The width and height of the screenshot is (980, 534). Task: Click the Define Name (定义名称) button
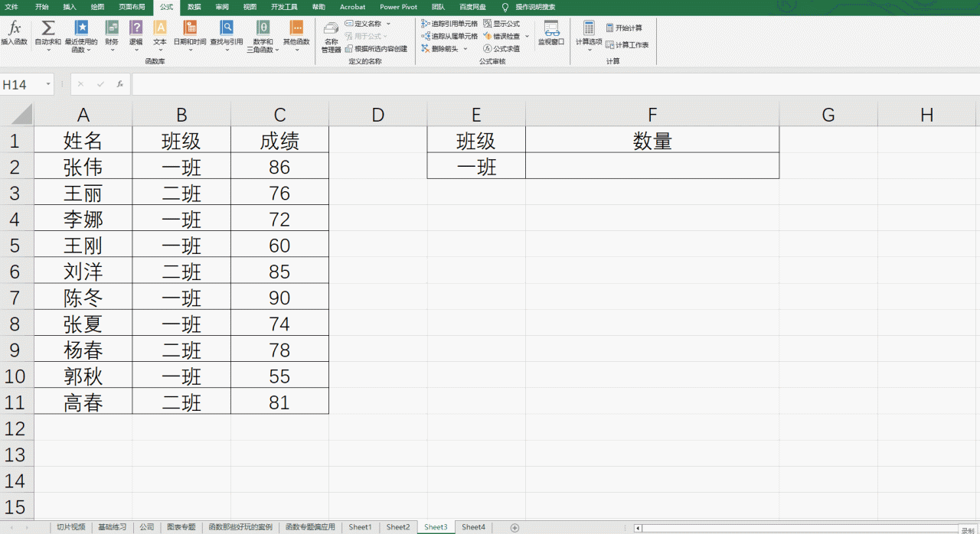coord(363,24)
